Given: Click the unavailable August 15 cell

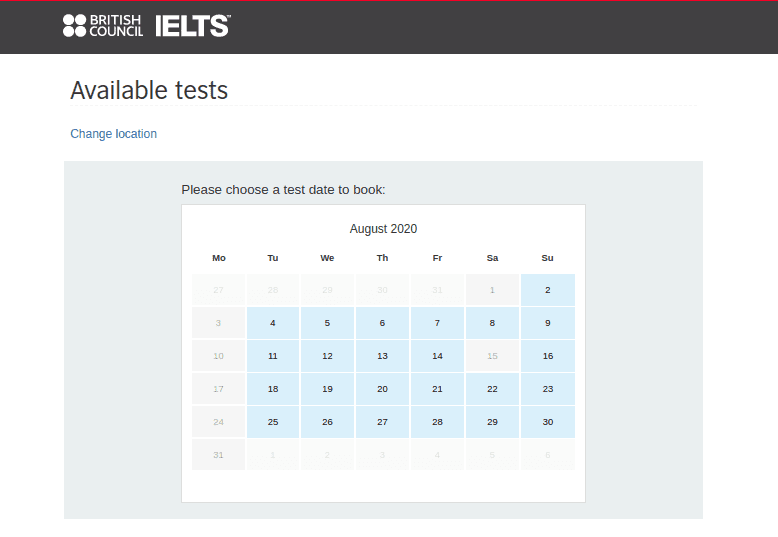Looking at the screenshot, I should click(x=492, y=356).
